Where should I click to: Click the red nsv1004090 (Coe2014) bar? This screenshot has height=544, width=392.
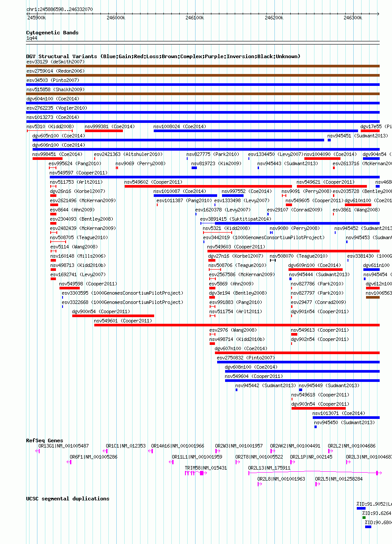tap(322, 159)
